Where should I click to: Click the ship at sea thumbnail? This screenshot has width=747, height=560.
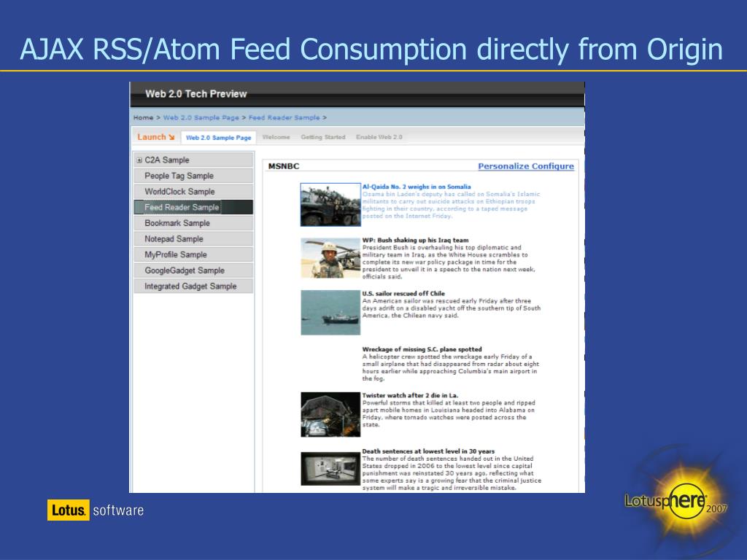330,312
